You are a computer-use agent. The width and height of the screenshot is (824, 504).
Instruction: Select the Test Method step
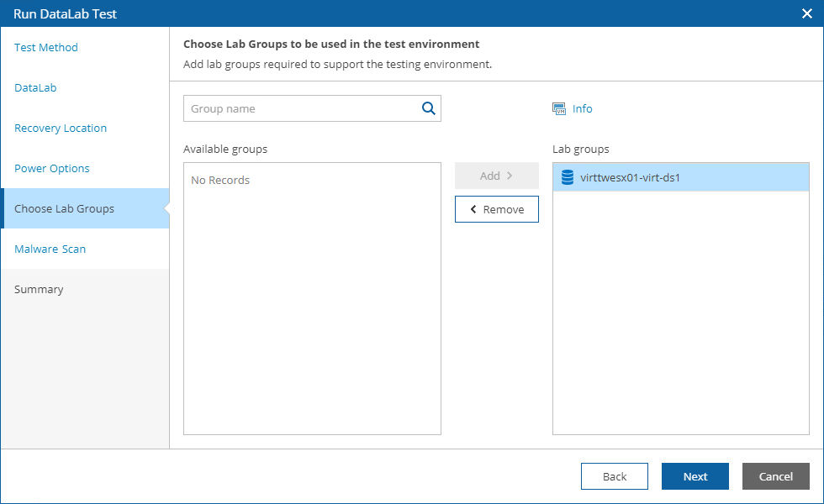pyautogui.click(x=45, y=47)
